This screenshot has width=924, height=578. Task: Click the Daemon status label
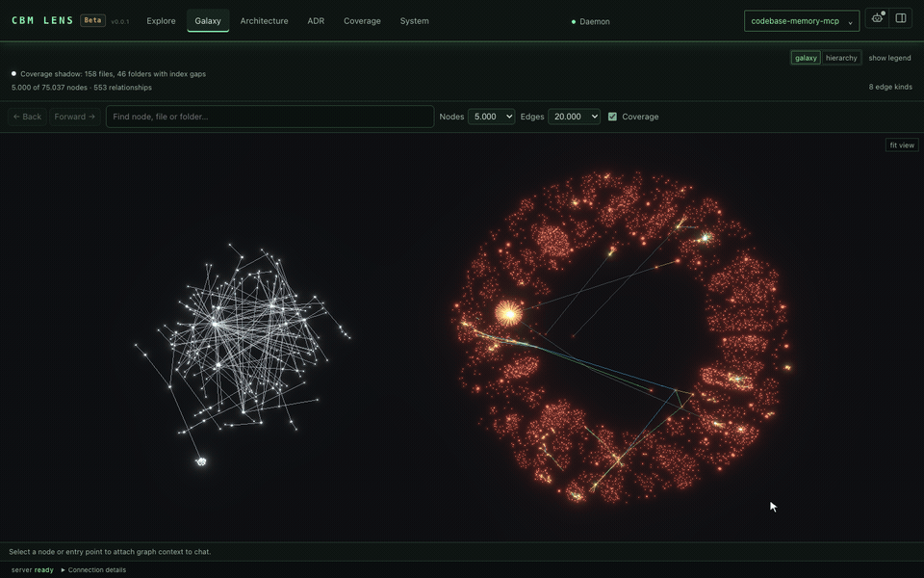[x=595, y=22]
